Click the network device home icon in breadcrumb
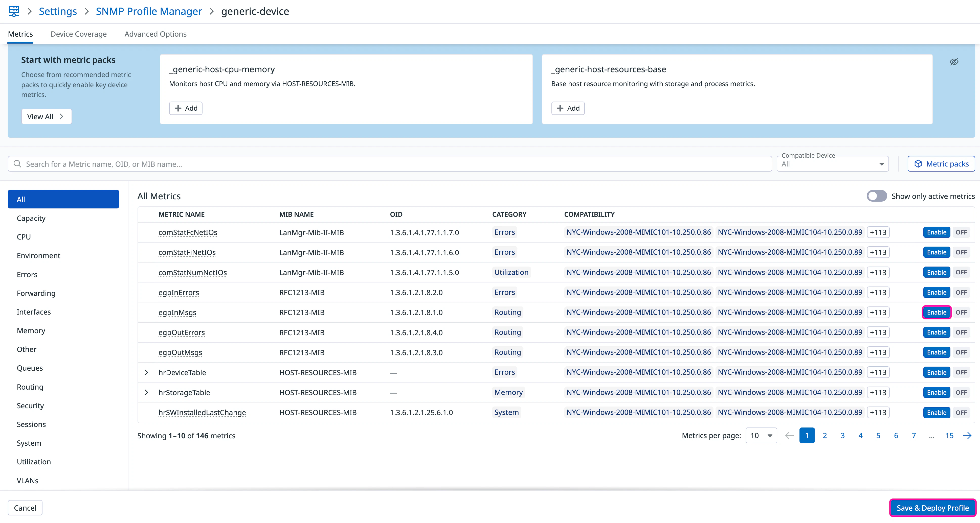 click(14, 11)
